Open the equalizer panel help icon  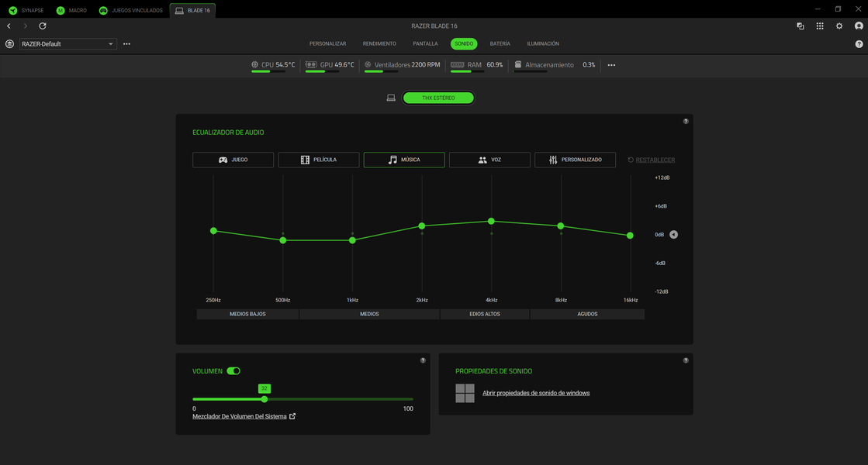click(x=686, y=121)
